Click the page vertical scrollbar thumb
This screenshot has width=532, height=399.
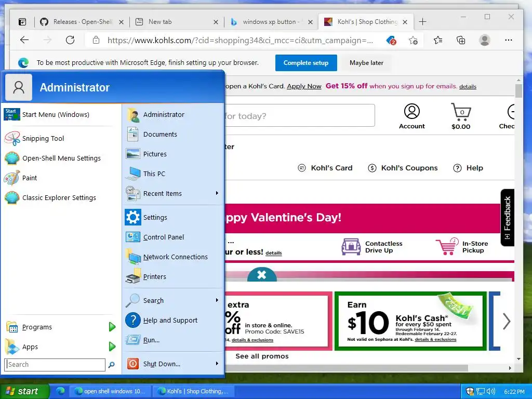tap(518, 91)
